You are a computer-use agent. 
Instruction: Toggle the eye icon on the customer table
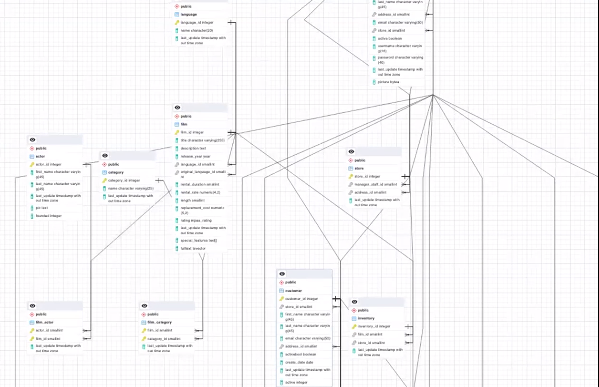(282, 274)
